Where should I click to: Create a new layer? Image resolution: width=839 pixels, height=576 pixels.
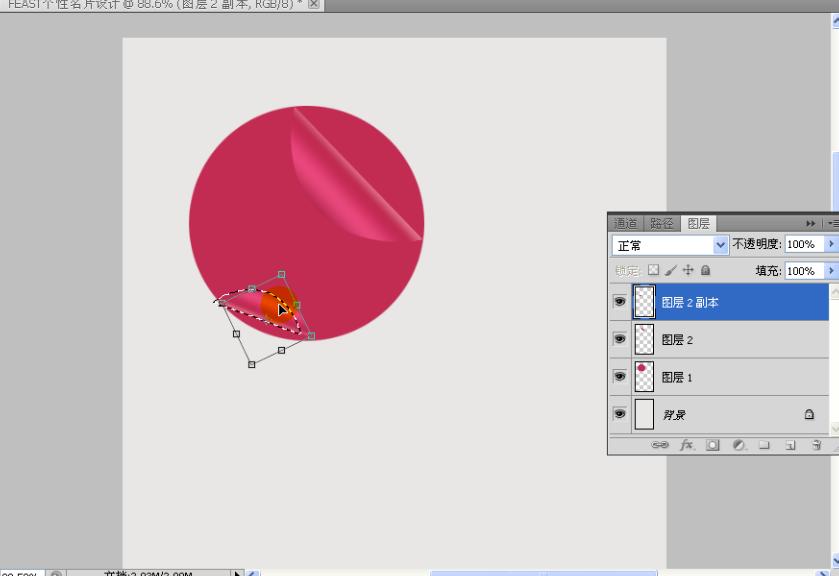coord(790,444)
